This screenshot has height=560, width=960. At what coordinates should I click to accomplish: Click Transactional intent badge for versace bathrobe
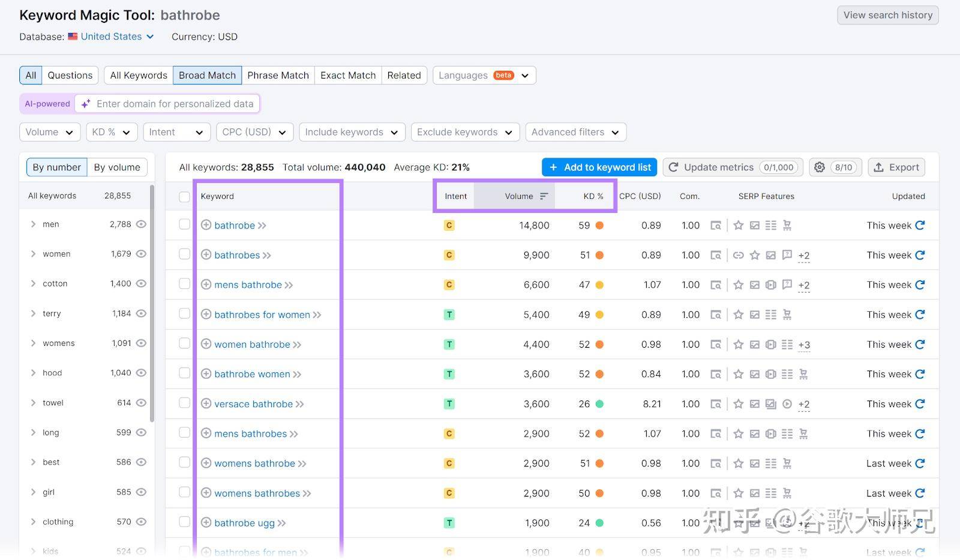(449, 404)
